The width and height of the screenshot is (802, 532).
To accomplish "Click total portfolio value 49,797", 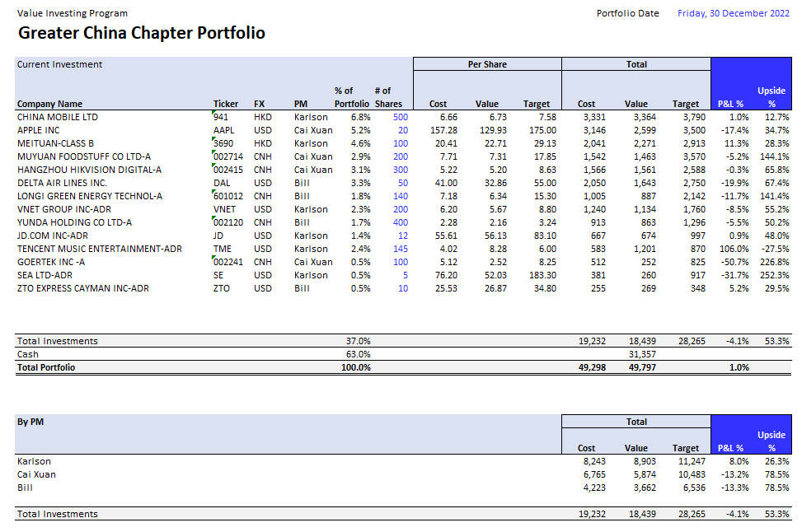I will click(642, 367).
